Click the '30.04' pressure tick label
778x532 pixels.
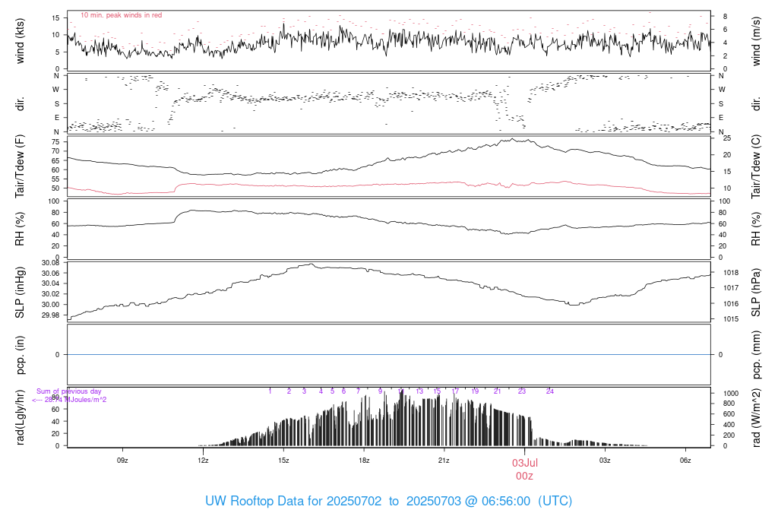tap(51, 284)
